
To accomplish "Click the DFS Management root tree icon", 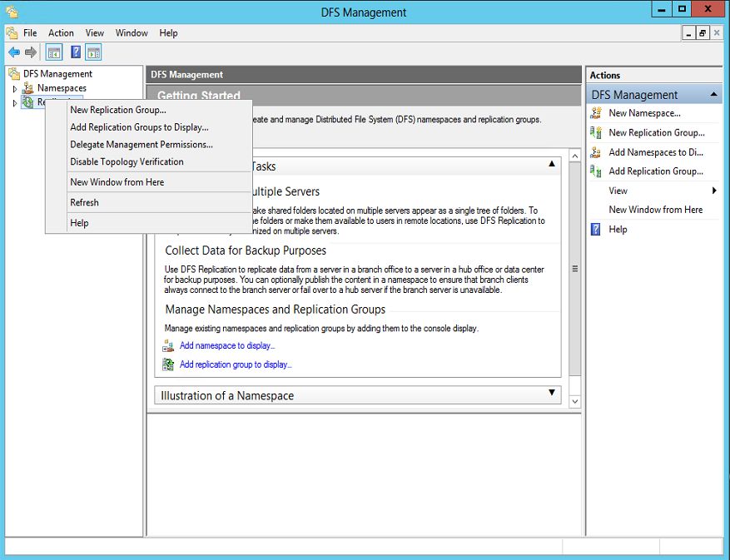I will pyautogui.click(x=14, y=73).
